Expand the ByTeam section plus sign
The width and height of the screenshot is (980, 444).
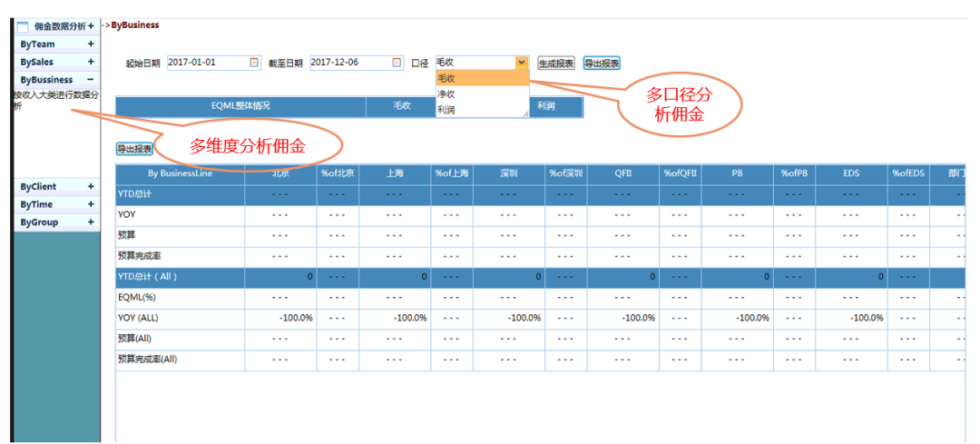(x=91, y=44)
